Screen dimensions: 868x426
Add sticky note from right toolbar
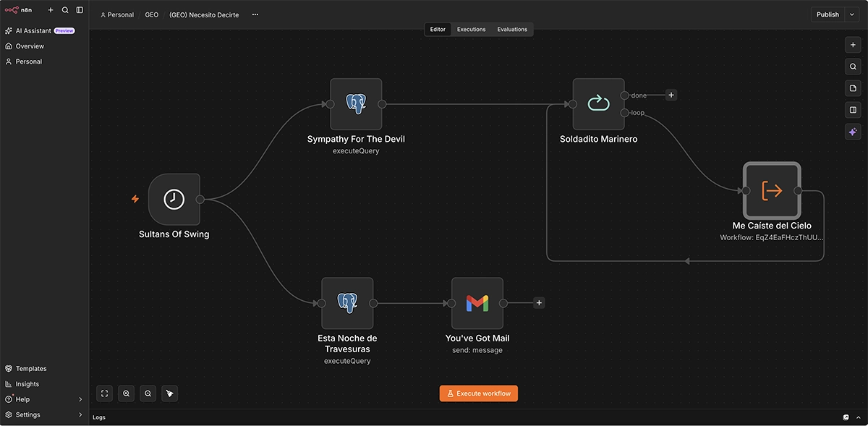pyautogui.click(x=853, y=88)
